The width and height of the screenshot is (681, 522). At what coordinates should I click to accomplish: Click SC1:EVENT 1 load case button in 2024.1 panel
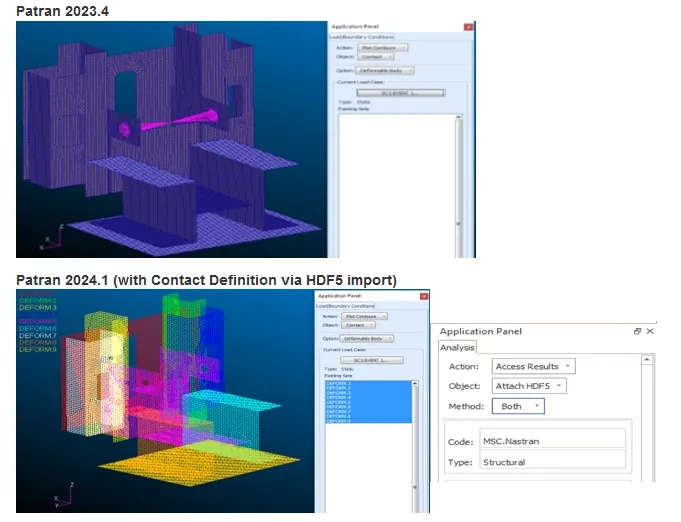pyautogui.click(x=371, y=361)
